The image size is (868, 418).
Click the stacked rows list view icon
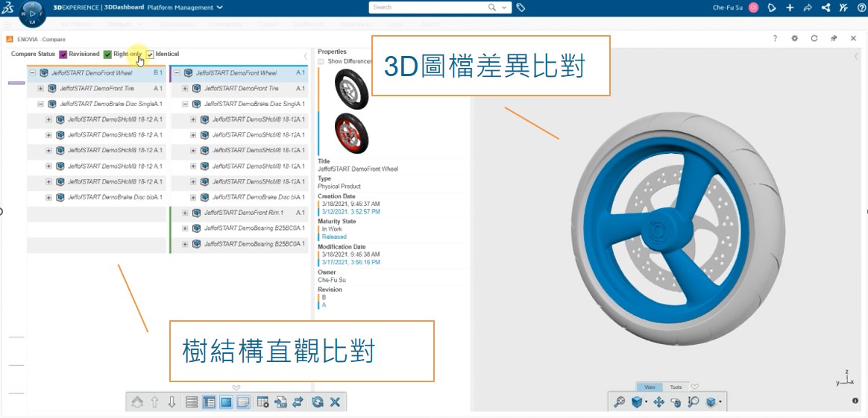pyautogui.click(x=192, y=402)
